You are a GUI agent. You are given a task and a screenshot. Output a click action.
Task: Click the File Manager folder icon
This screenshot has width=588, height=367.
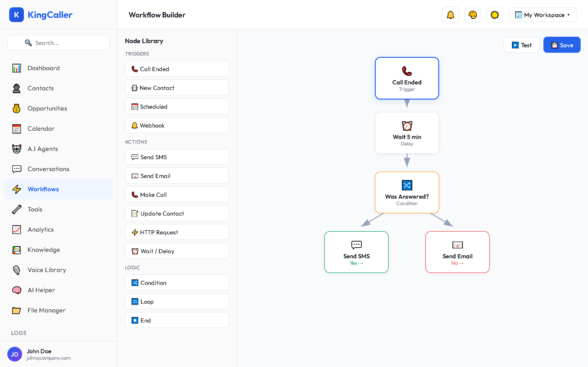[x=16, y=310]
